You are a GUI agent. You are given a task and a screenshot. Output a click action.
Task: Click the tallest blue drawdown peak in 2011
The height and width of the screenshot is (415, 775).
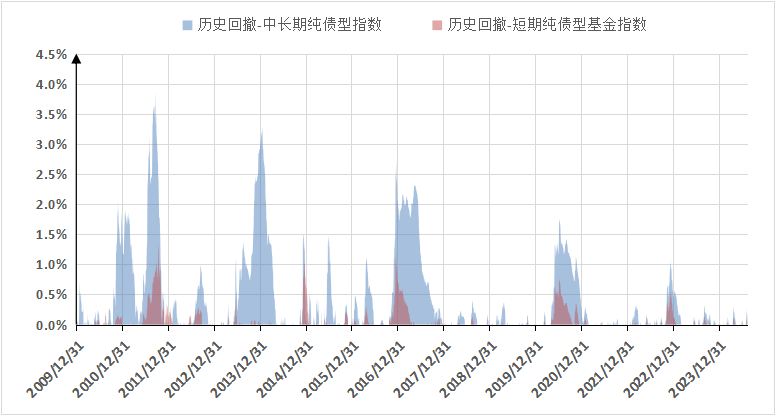click(155, 99)
